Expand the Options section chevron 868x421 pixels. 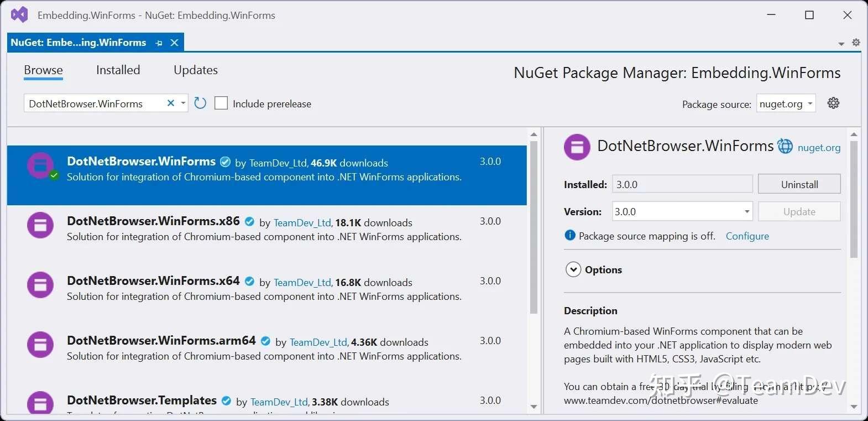pyautogui.click(x=573, y=269)
